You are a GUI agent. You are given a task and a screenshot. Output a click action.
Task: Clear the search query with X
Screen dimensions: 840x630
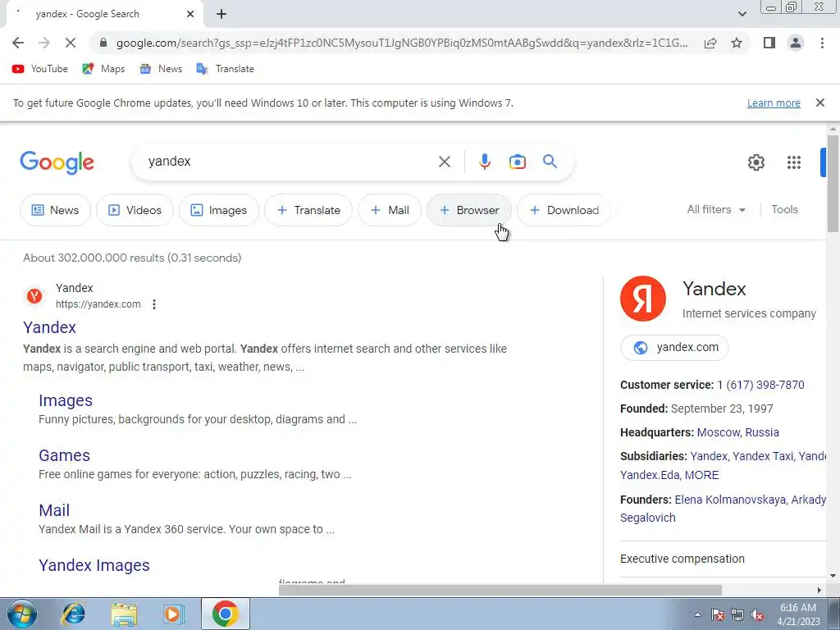[x=444, y=162]
